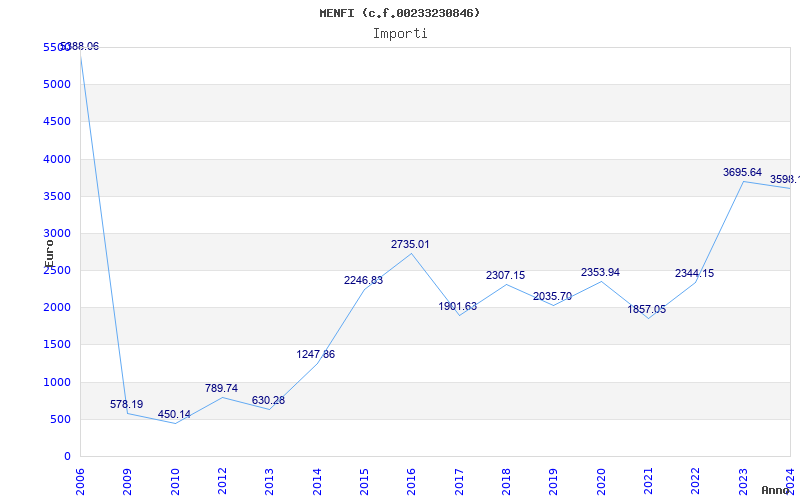Click the y-axis tick 4500
The image size is (800, 500).
[57, 121]
